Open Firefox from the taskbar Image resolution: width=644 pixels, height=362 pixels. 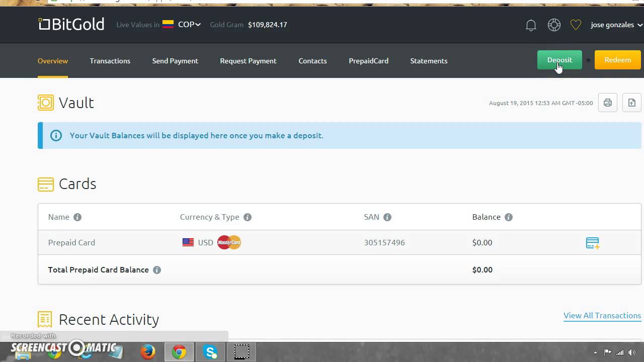point(148,352)
